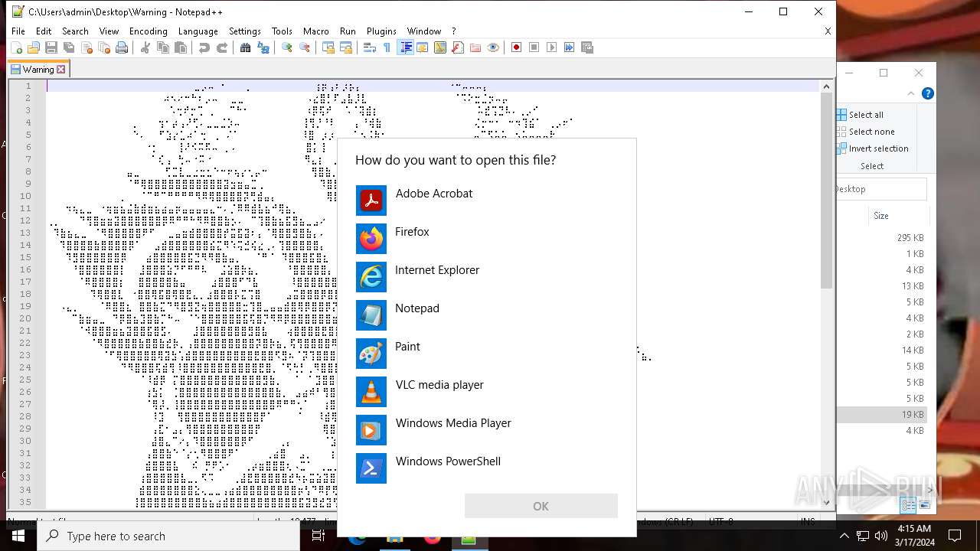Choose Windows Media Player option
980x551 pixels.
[x=487, y=429]
